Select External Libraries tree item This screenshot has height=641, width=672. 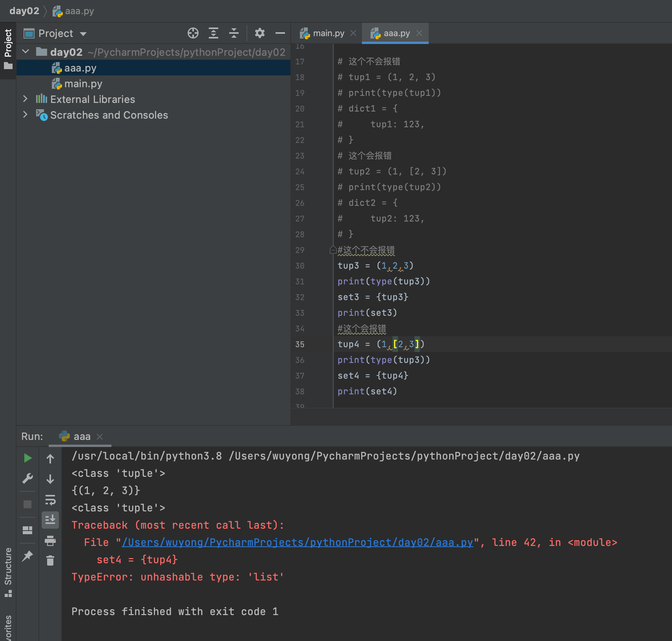[x=92, y=99]
